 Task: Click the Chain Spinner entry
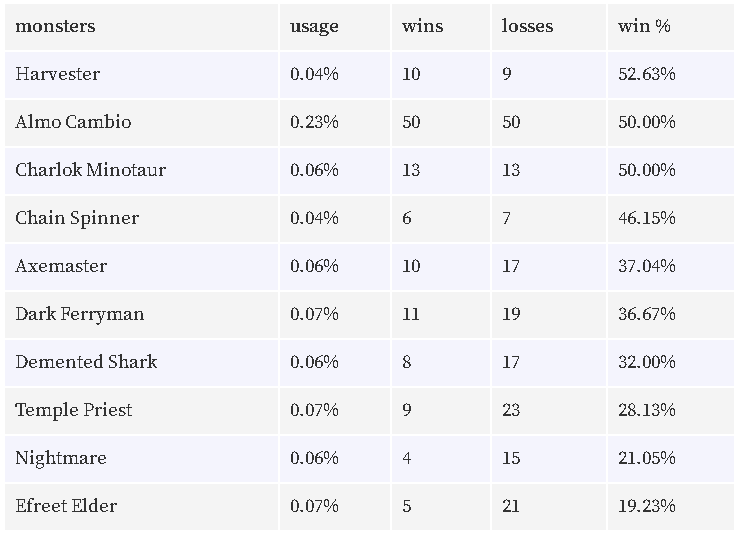(77, 218)
